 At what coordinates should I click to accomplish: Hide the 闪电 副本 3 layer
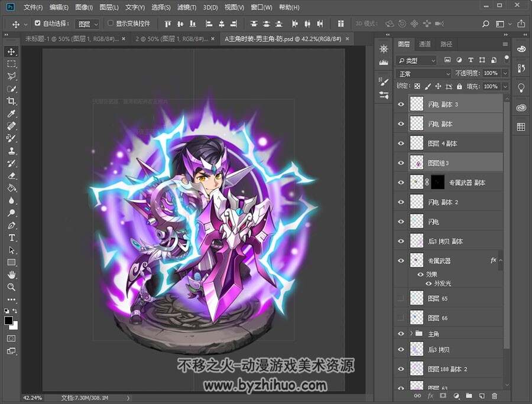click(x=401, y=104)
